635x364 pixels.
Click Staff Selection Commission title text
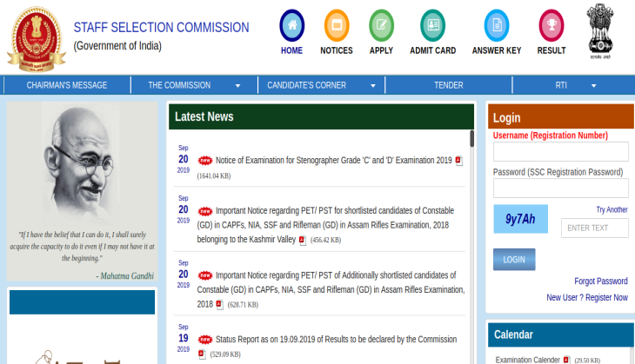pos(161,28)
